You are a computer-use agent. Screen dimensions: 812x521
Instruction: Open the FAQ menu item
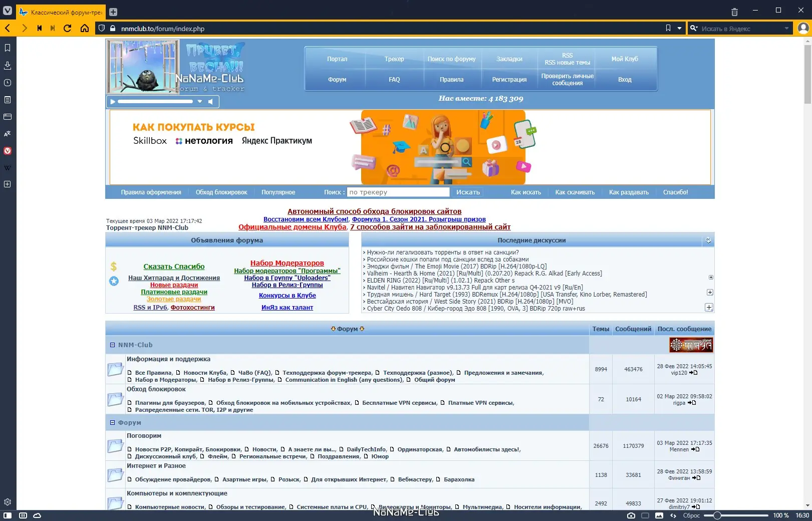pyautogui.click(x=394, y=80)
